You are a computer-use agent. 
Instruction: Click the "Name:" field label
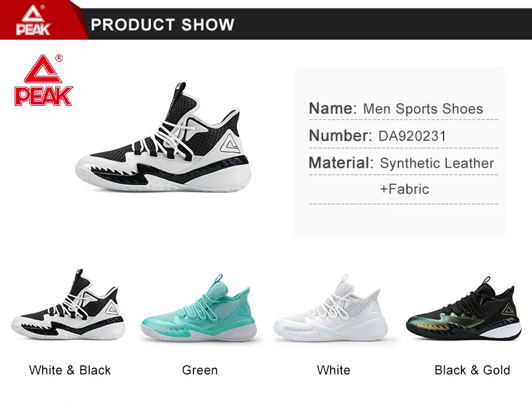333,108
